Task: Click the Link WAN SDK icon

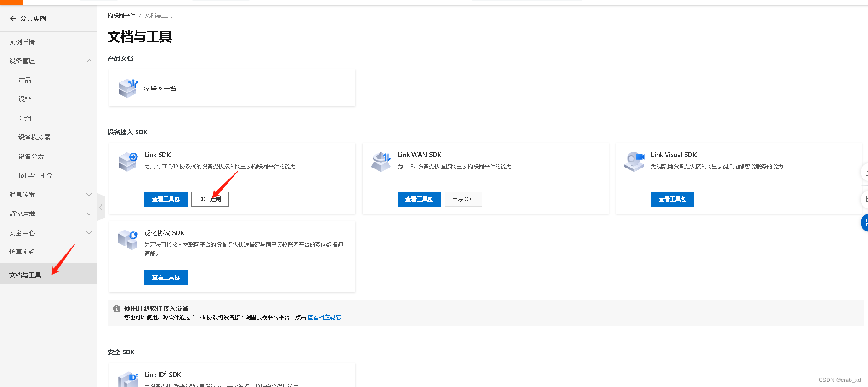Action: point(381,162)
